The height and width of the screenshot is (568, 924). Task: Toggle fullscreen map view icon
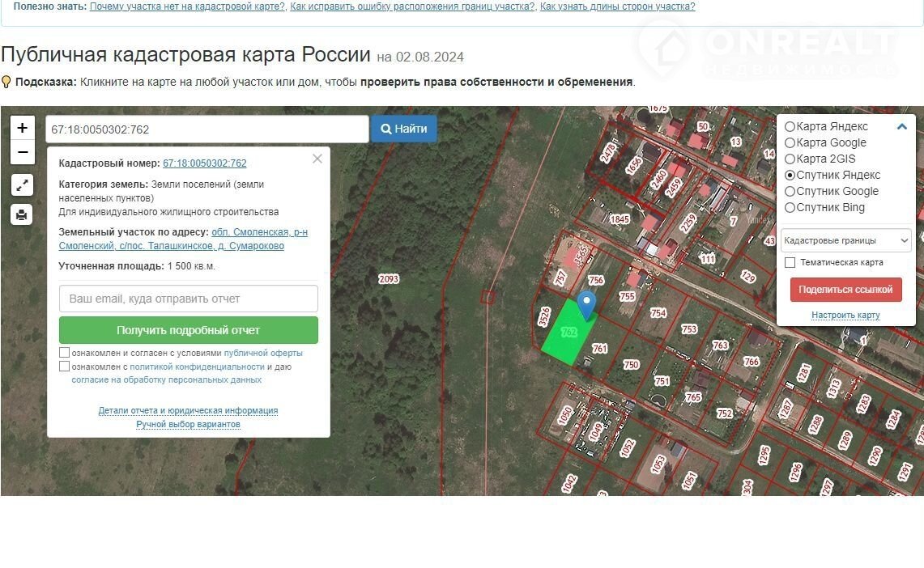[22, 184]
